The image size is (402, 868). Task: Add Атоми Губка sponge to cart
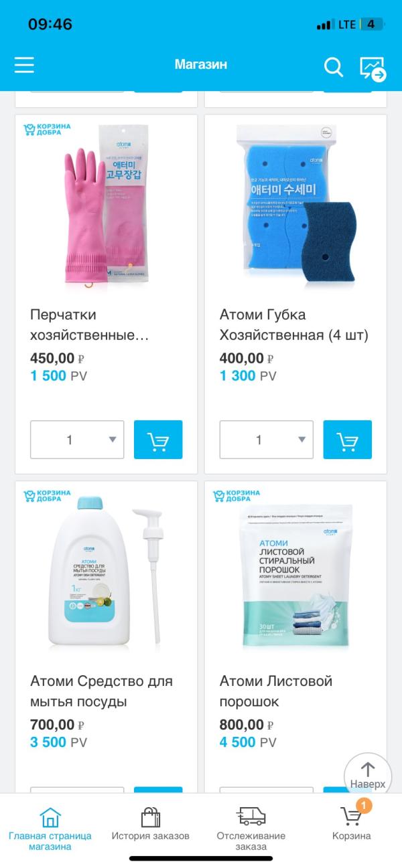[347, 440]
